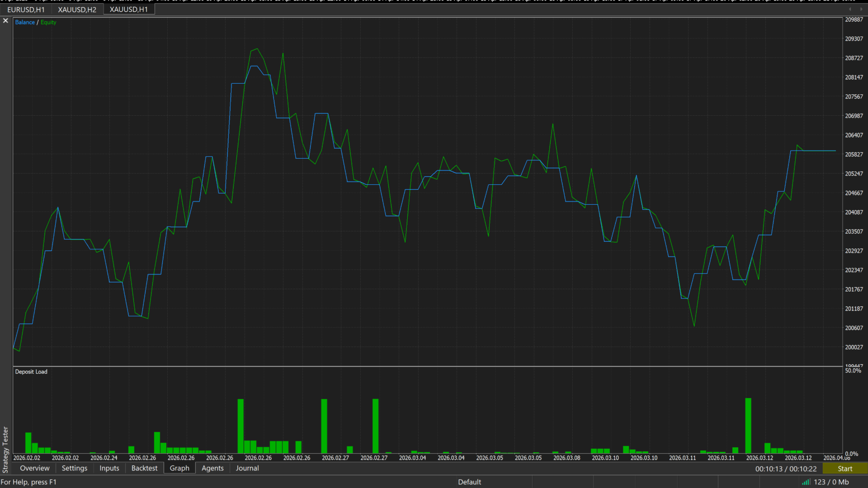This screenshot has height=488, width=868.
Task: Click the Equity legend label
Action: [48, 22]
